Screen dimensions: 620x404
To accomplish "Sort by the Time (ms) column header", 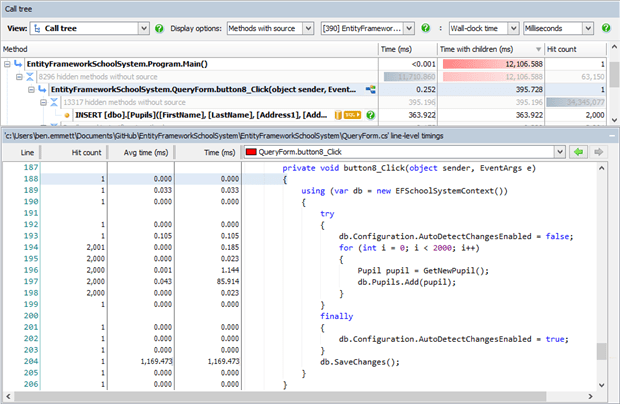I will [407, 49].
